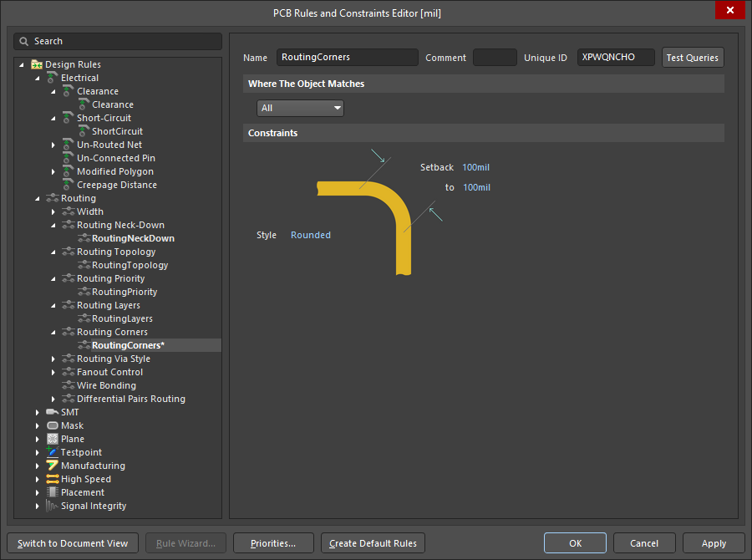Close the PCB Rules editor dialog
This screenshot has width=752, height=560.
[x=729, y=10]
